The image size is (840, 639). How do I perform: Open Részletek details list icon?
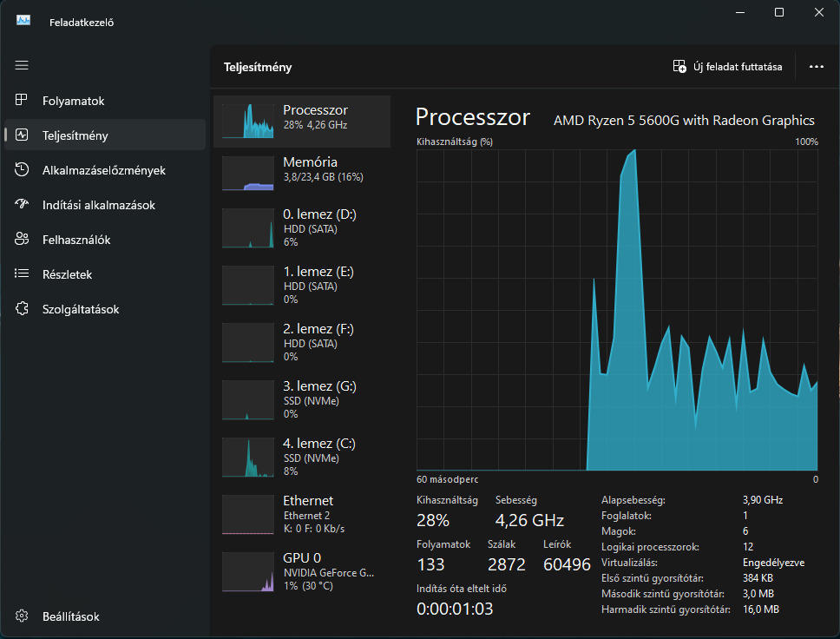pos(22,274)
